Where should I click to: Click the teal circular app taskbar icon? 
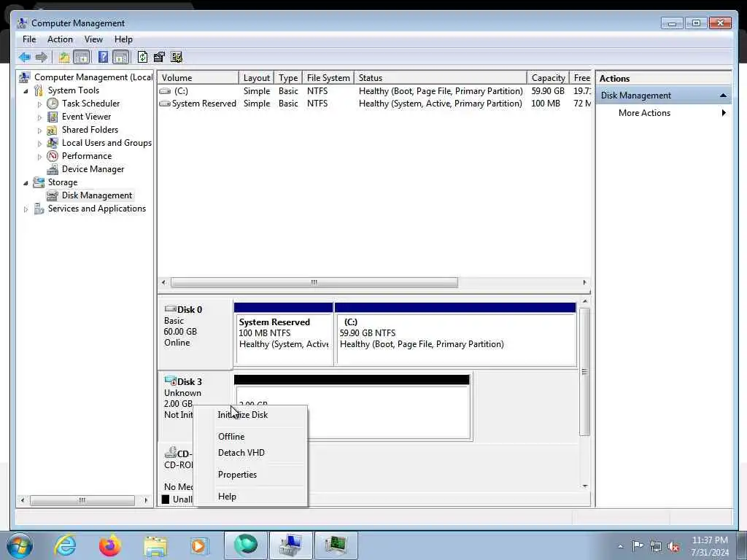point(246,545)
